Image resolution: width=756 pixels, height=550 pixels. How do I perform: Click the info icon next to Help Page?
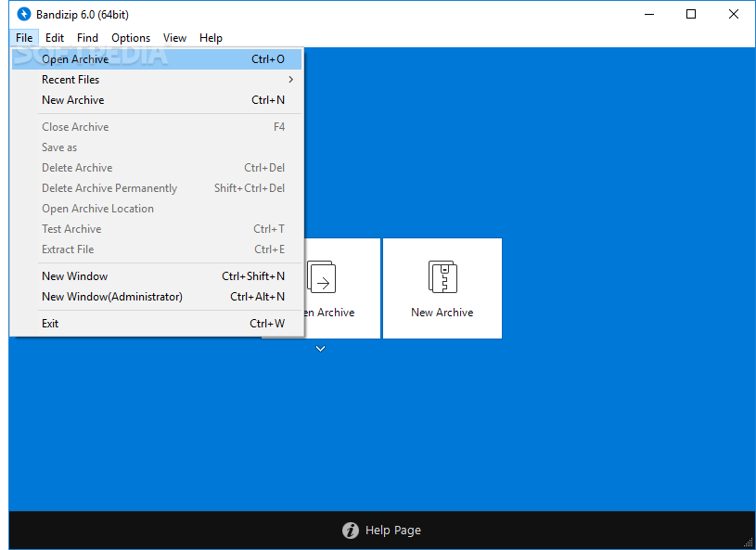pos(351,531)
